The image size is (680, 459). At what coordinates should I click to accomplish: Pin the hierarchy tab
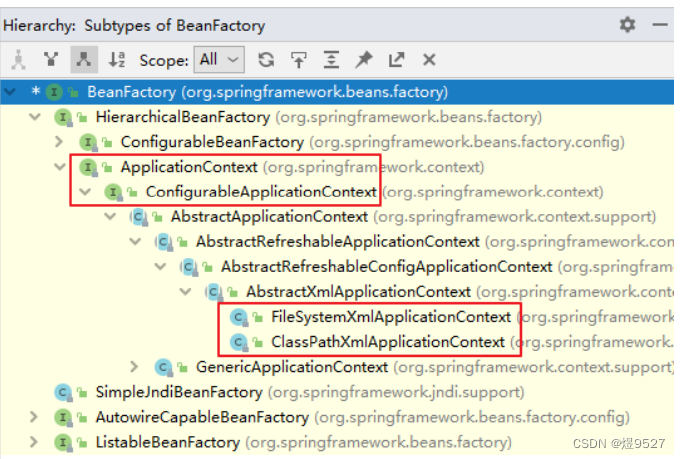(364, 59)
